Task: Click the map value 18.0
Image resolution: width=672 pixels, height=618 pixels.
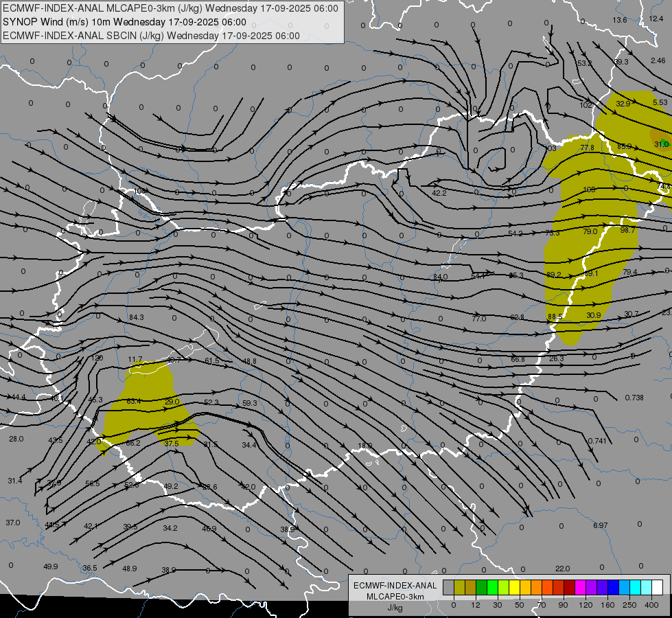Action: pos(364,446)
